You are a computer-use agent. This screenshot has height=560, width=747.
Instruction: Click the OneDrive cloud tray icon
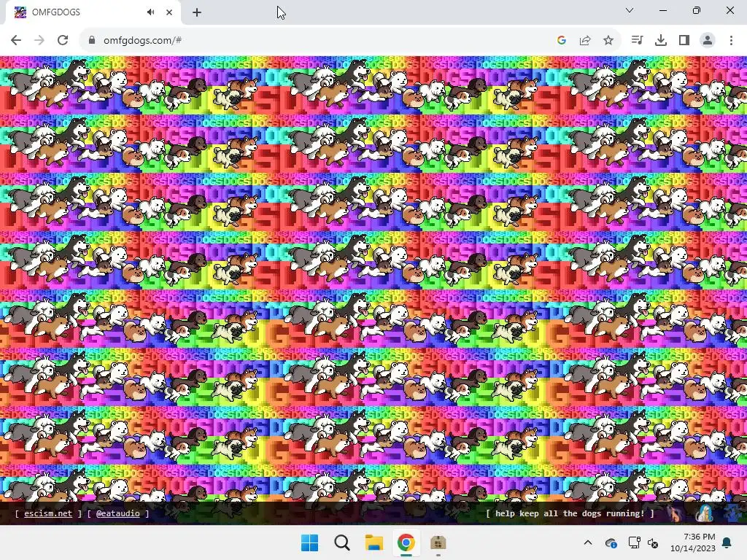[x=611, y=542]
